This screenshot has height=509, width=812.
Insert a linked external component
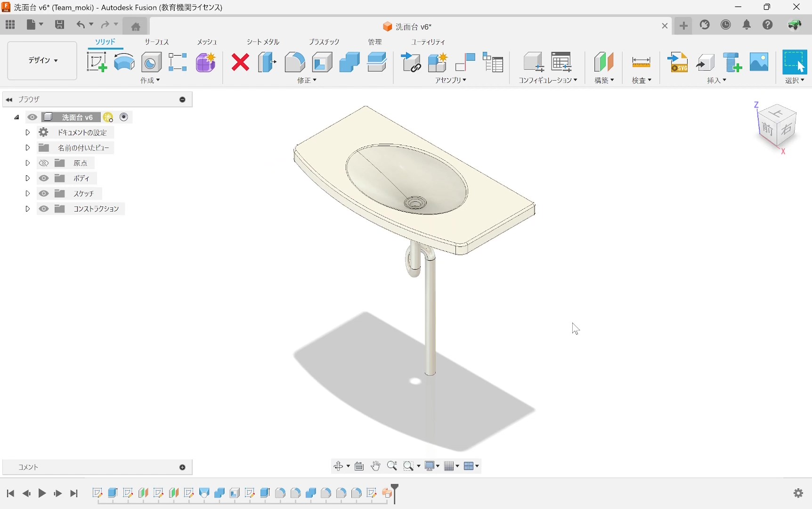[x=411, y=62]
